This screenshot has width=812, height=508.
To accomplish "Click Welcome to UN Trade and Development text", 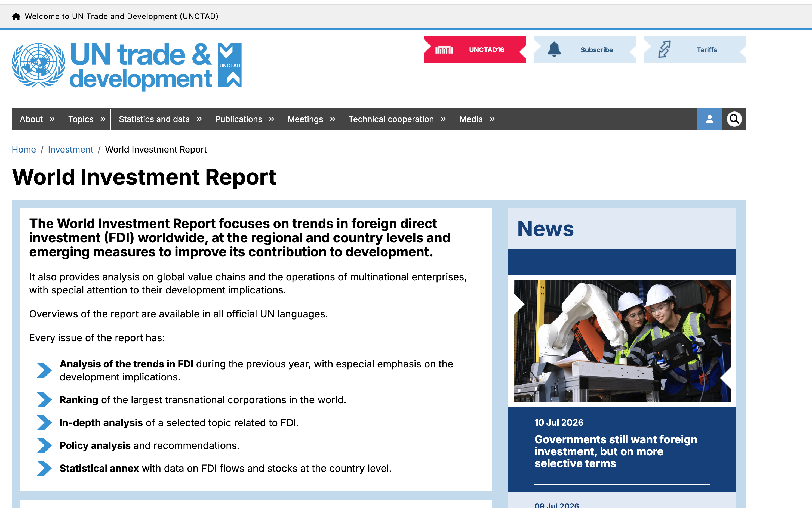I will 122,17.
